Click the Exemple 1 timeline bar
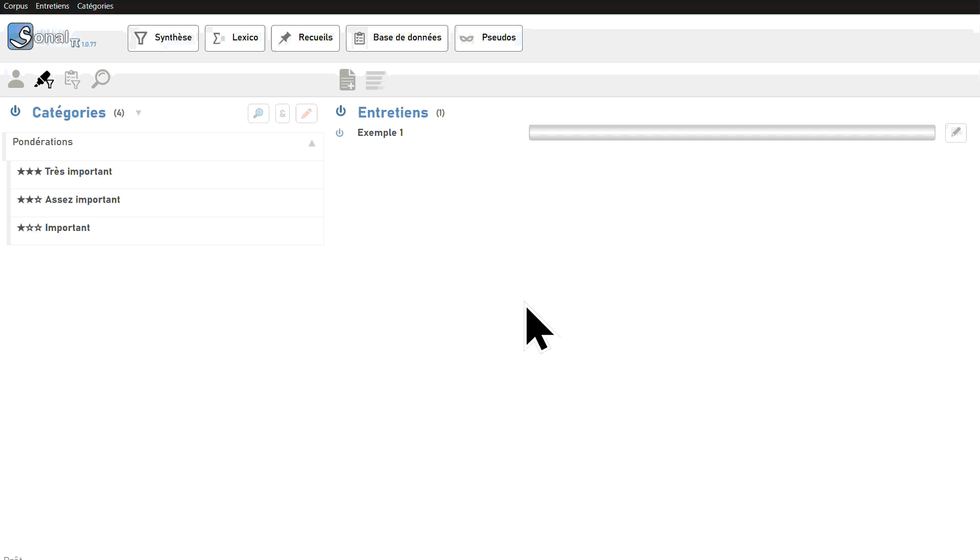980x560 pixels. coord(732,133)
